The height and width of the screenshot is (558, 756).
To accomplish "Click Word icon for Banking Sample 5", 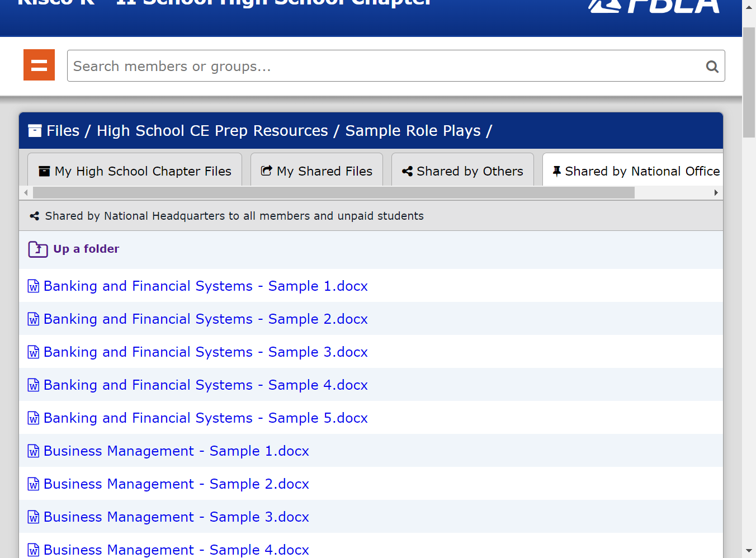I will click(34, 418).
